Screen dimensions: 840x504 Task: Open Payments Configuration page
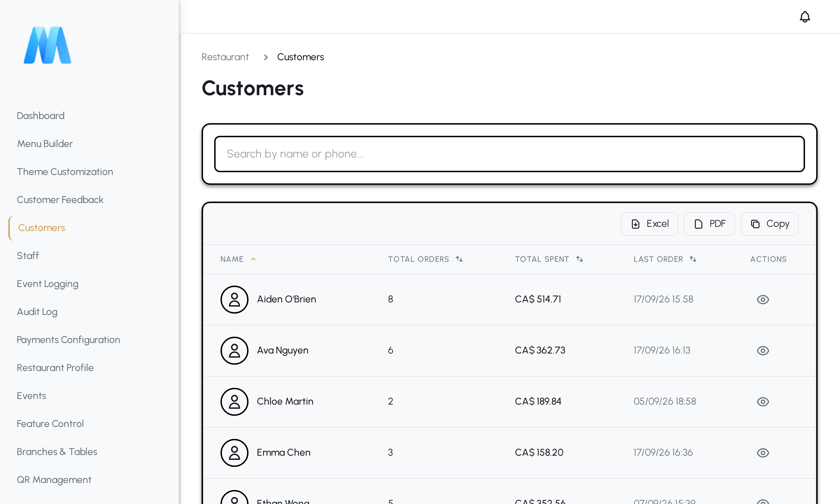tap(68, 340)
